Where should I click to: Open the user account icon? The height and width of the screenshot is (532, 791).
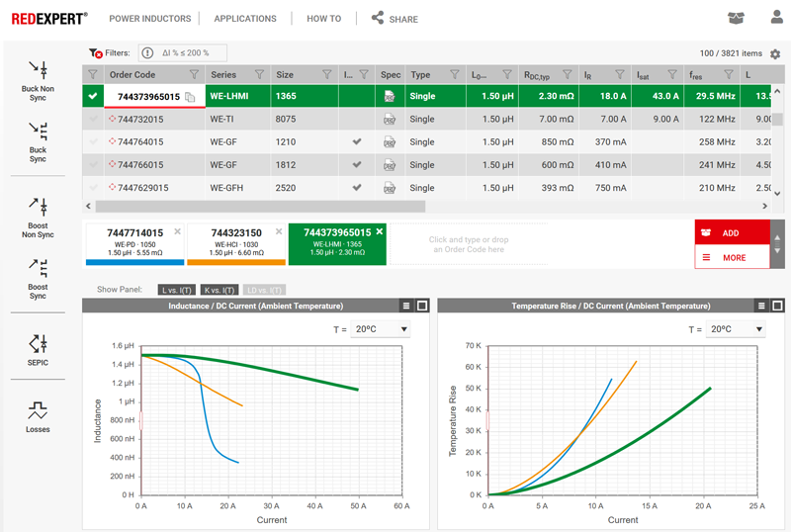(776, 18)
